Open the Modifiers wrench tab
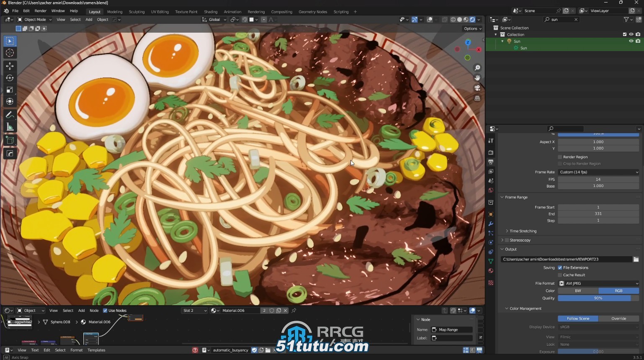 pos(491,224)
